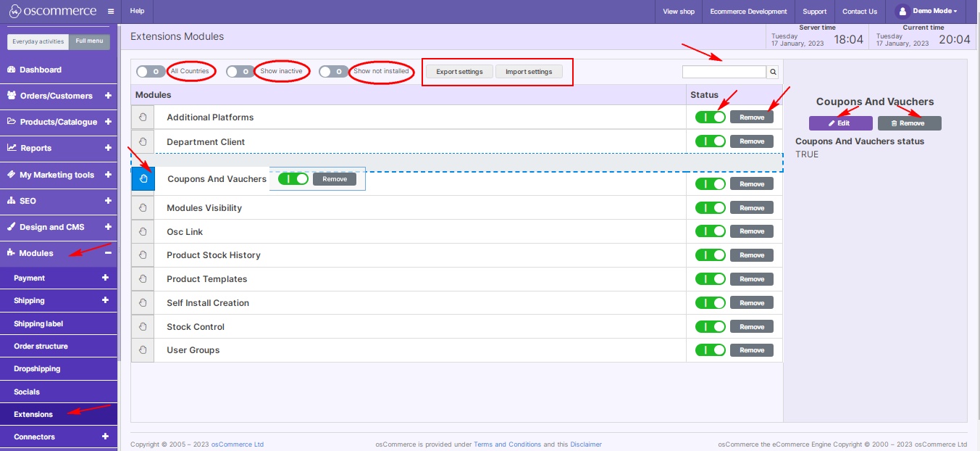Toggle the All Countries switch

pyautogui.click(x=151, y=72)
